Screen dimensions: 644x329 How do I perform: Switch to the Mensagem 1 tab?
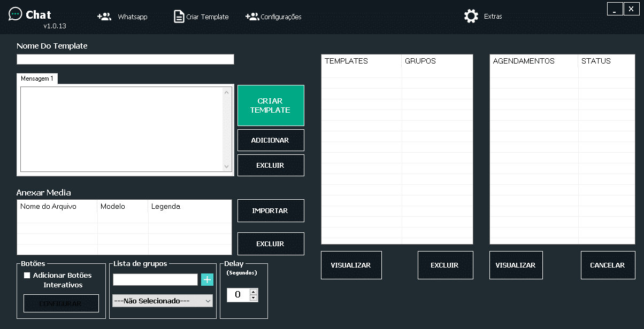click(37, 79)
